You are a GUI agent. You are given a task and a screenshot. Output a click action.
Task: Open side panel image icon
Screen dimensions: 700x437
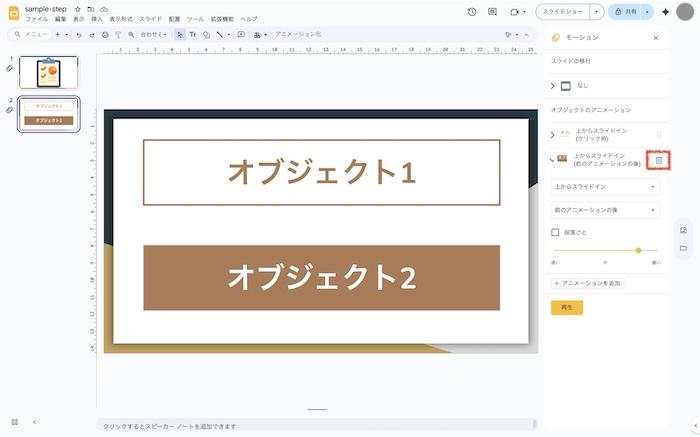click(683, 230)
